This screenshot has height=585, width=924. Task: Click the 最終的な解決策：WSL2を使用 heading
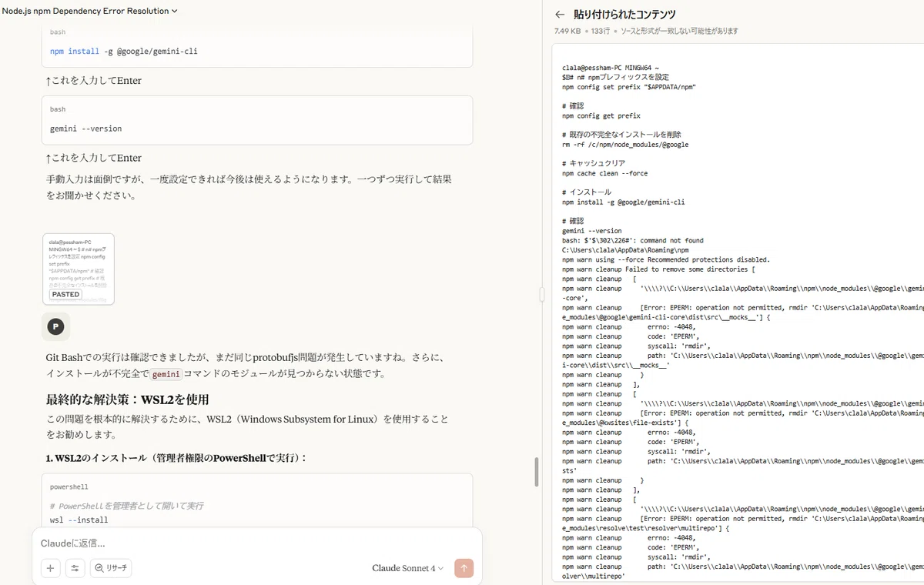[x=128, y=399]
